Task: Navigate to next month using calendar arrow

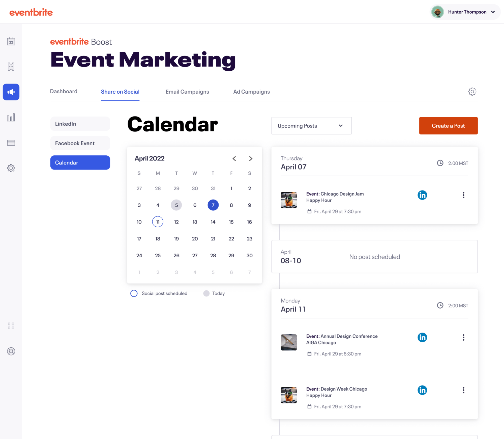Action: pyautogui.click(x=251, y=158)
